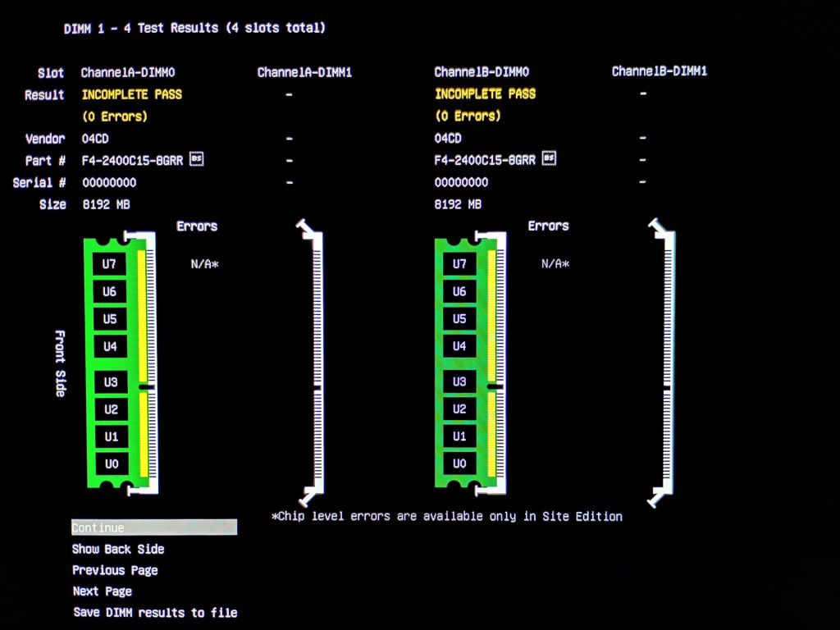Click chip U3 on ChannelB-DIMM0 module
Screen dimensions: 840x630
coord(459,381)
